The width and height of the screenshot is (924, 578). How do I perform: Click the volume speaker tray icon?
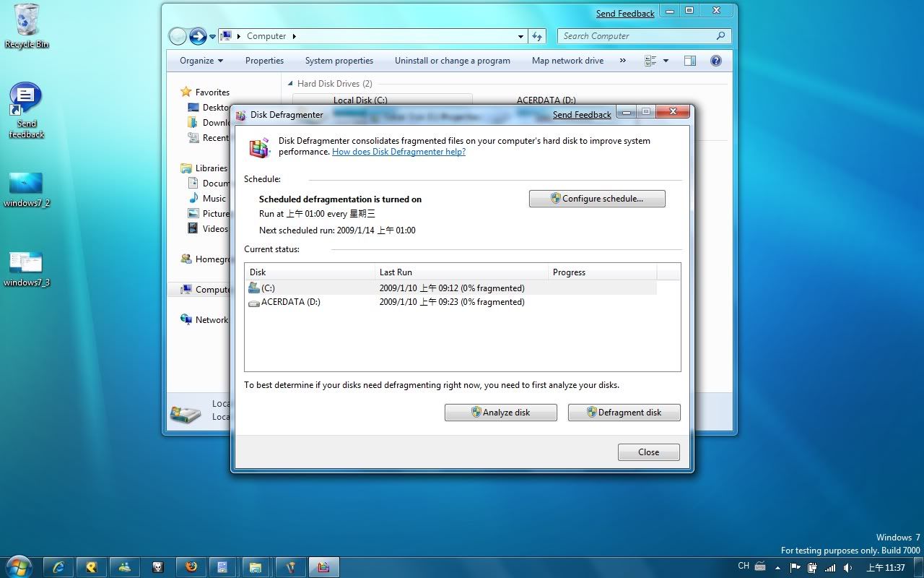pyautogui.click(x=847, y=567)
